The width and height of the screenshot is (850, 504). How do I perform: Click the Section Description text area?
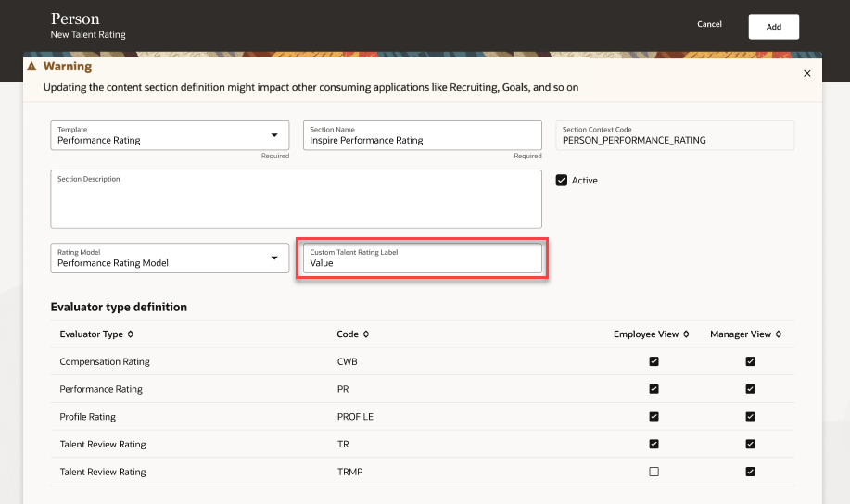pyautogui.click(x=296, y=199)
